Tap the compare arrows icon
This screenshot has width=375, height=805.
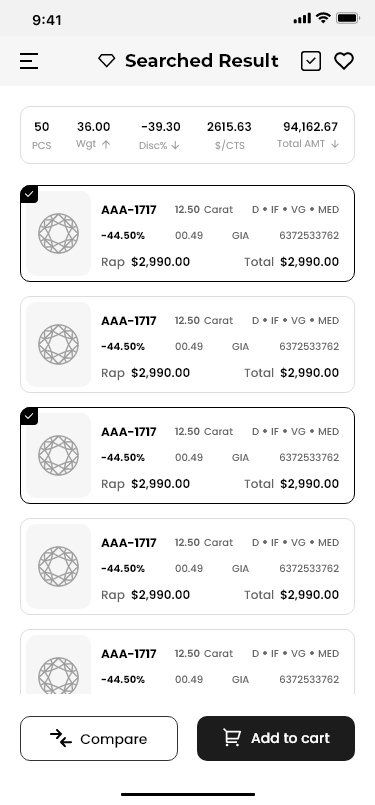click(61, 738)
